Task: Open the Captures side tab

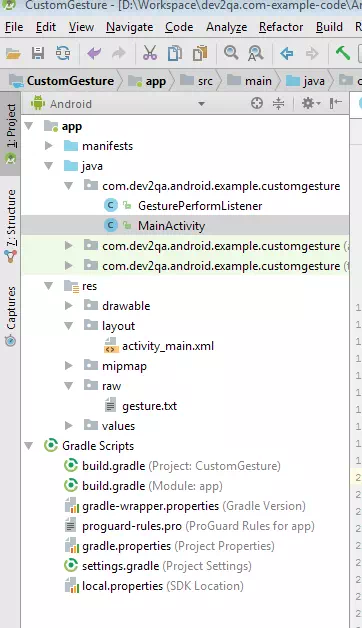Action: pyautogui.click(x=10, y=316)
